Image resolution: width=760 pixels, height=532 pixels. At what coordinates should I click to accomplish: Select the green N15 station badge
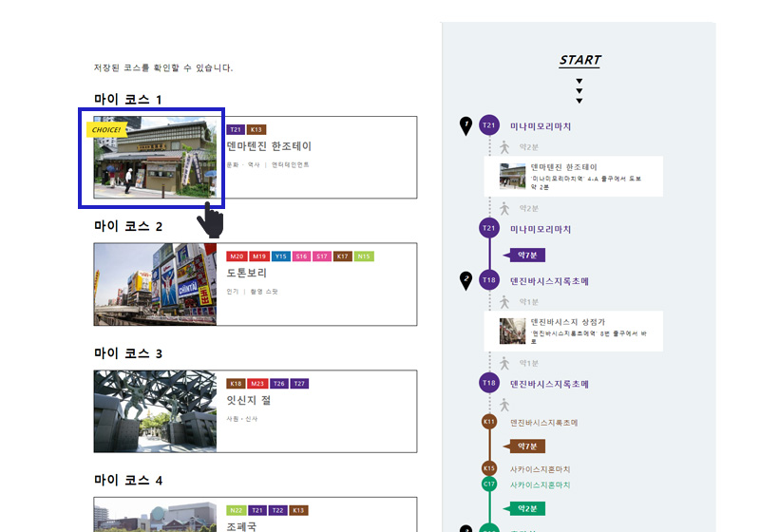[364, 256]
